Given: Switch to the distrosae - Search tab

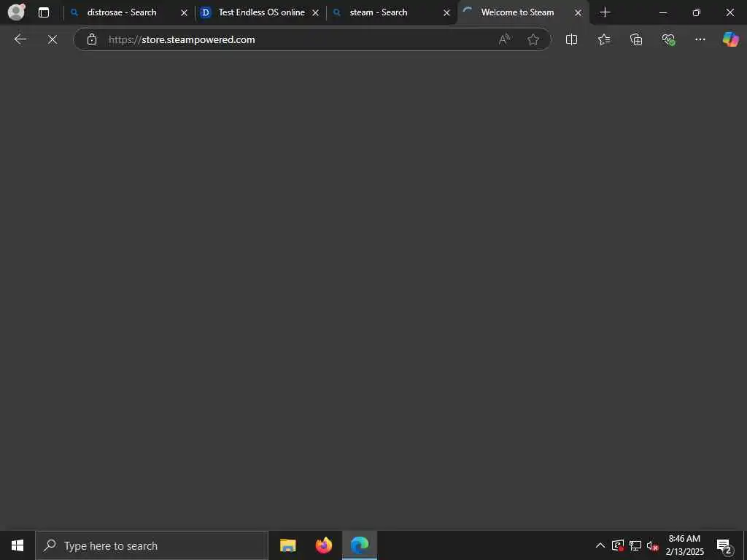Looking at the screenshot, I should [122, 12].
